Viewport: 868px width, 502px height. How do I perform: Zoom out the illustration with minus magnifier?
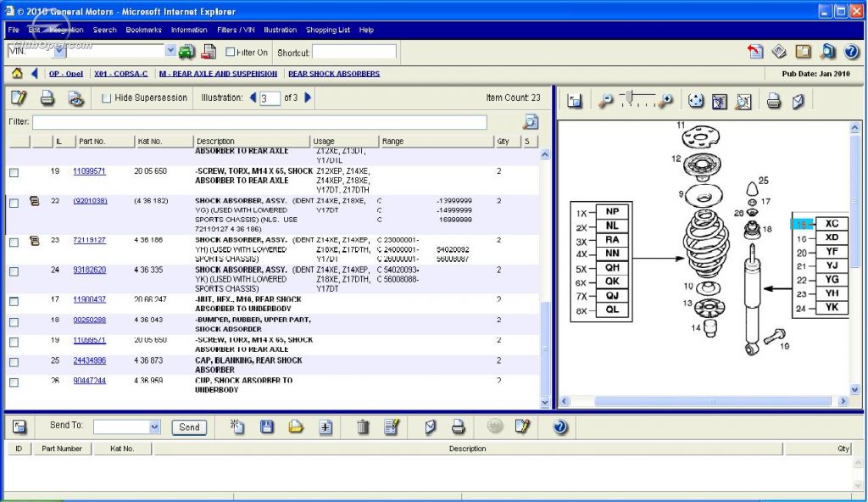click(x=605, y=100)
